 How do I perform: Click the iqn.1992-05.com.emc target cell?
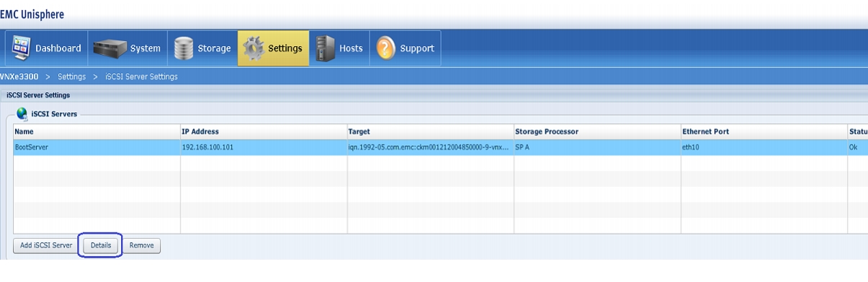coord(431,147)
